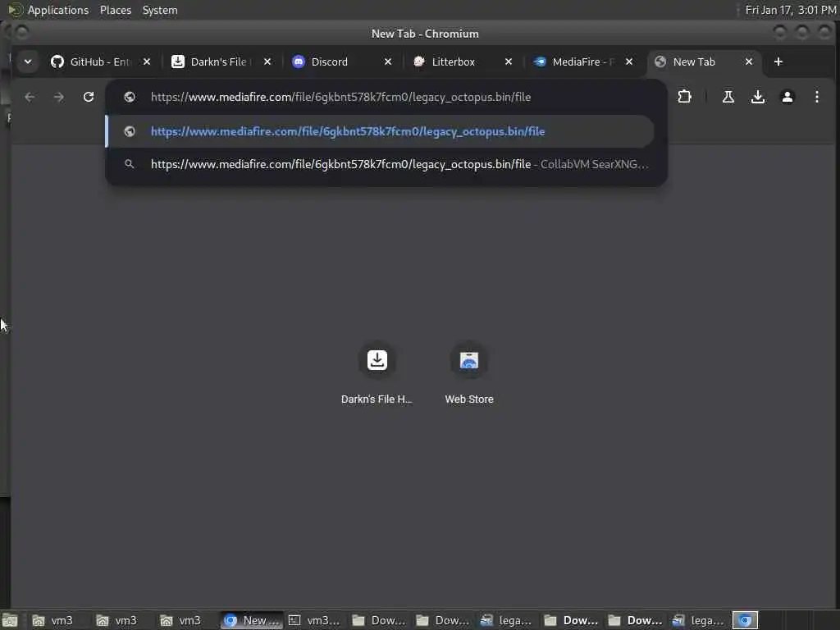Click the last Chromium icon in taskbar
The height and width of the screenshot is (630, 840).
click(745, 620)
